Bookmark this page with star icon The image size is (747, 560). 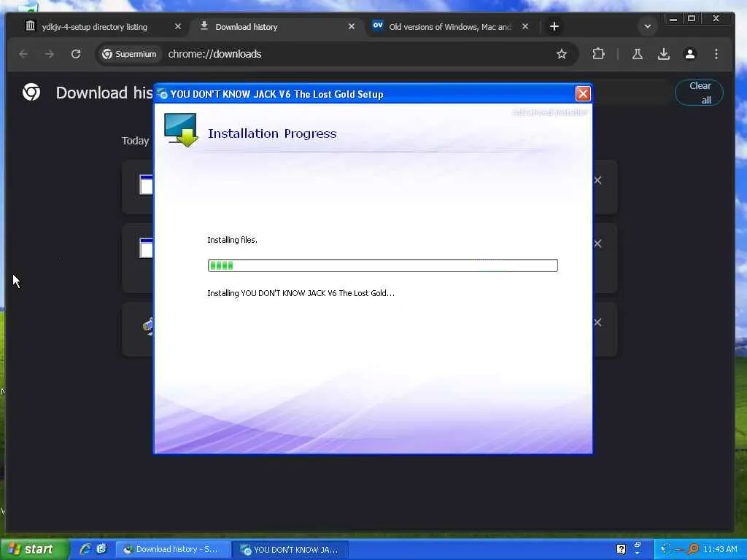pos(562,54)
